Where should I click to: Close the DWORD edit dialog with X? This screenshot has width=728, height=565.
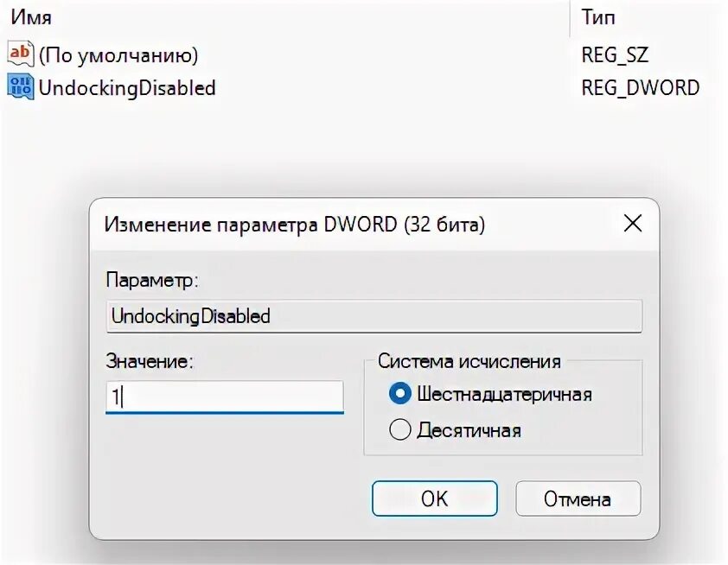[633, 223]
